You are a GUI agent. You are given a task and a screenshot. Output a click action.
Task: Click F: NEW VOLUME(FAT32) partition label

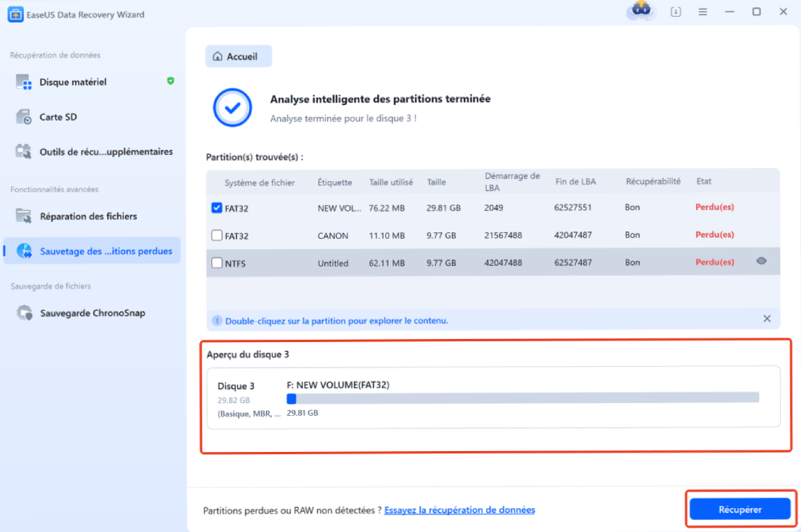tap(338, 385)
